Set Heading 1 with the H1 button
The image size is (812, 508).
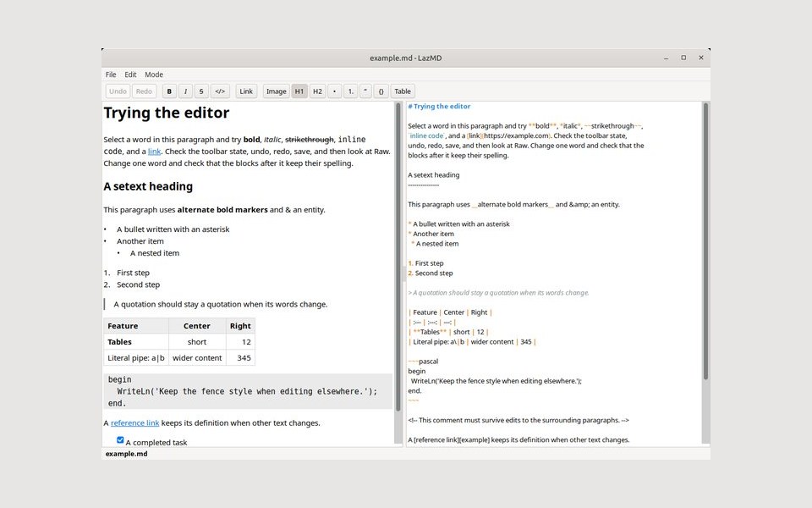(x=299, y=91)
